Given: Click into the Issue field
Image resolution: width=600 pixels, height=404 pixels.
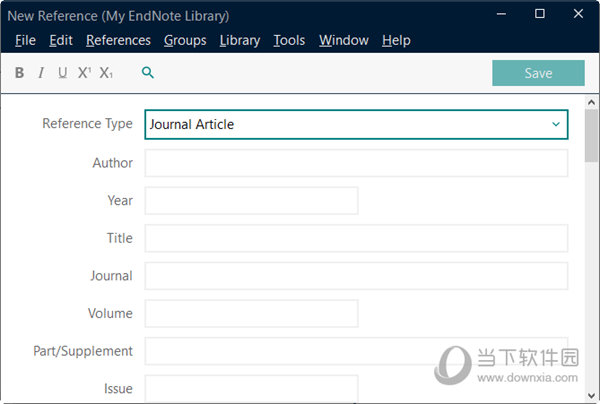Looking at the screenshot, I should click(251, 388).
